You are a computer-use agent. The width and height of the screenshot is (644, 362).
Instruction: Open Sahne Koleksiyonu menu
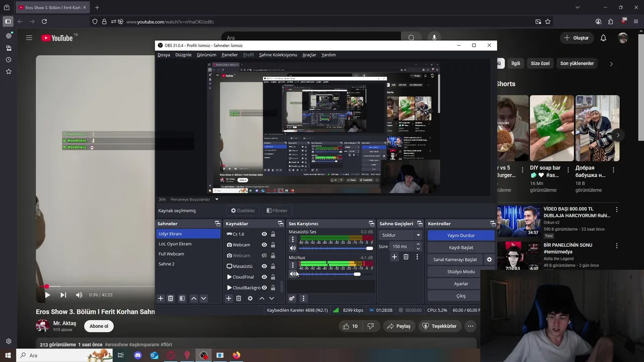278,55
